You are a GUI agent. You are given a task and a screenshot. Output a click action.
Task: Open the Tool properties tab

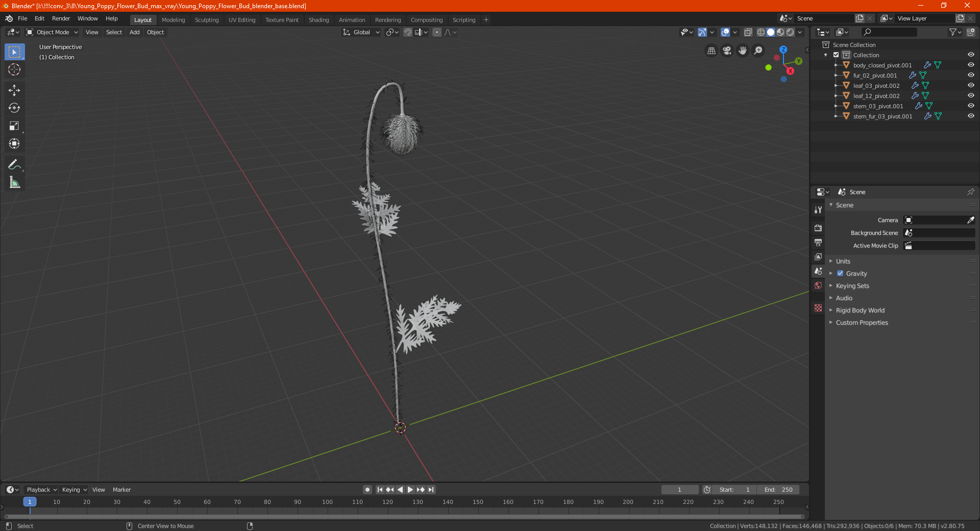click(818, 210)
